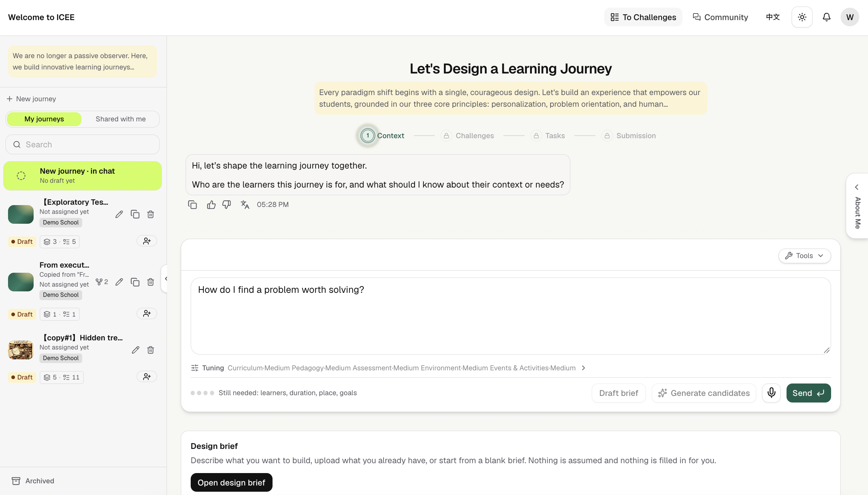The height and width of the screenshot is (495, 868).
Task: Click the Open design brief button
Action: [232, 483]
